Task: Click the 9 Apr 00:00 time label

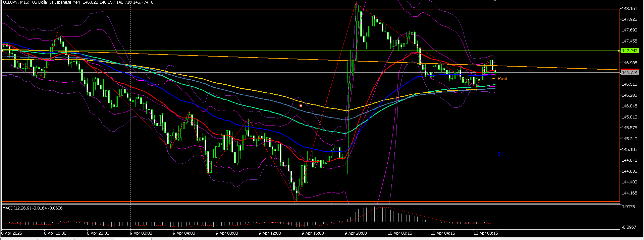Action: (x=141, y=233)
